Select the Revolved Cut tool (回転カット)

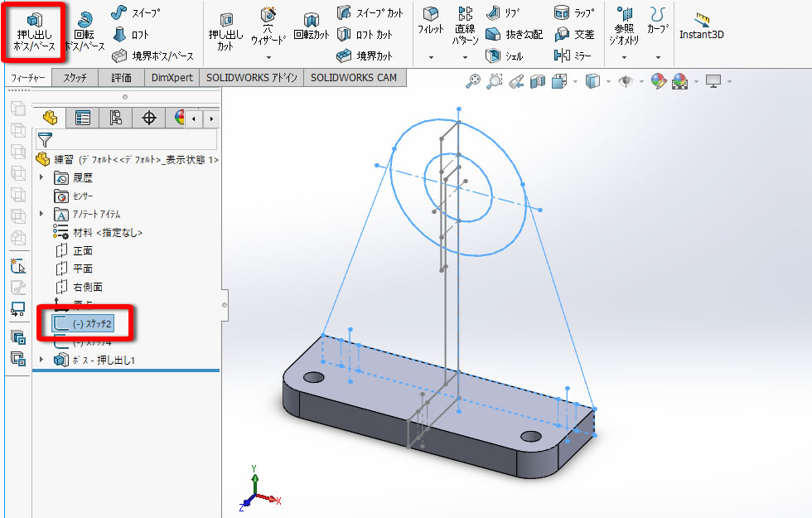(x=312, y=28)
